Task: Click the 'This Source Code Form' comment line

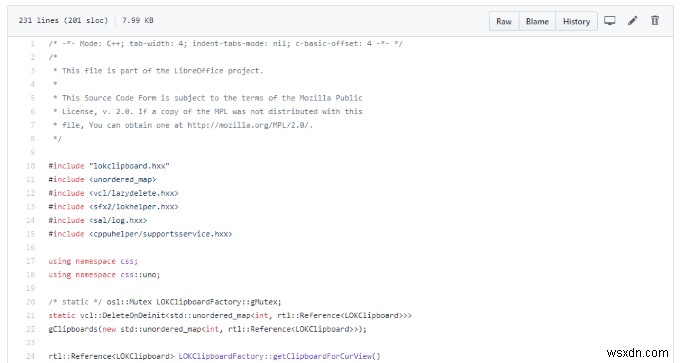Action: [207, 98]
